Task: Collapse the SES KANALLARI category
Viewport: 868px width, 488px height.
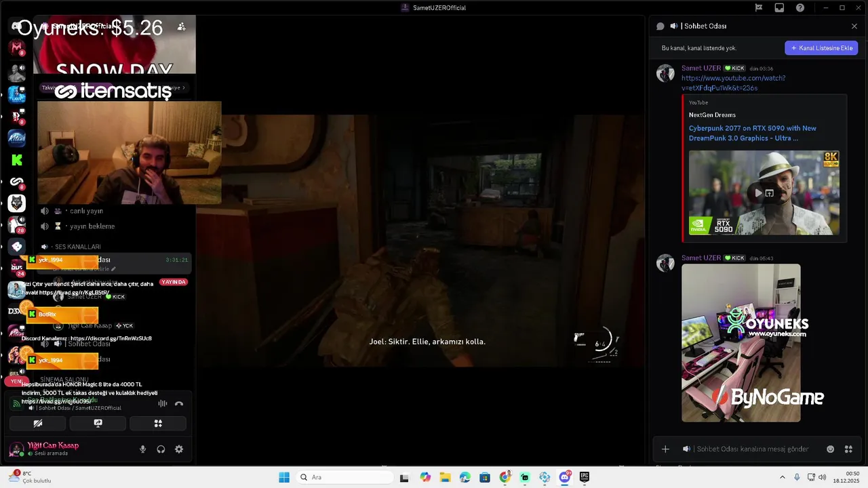Action: click(77, 247)
